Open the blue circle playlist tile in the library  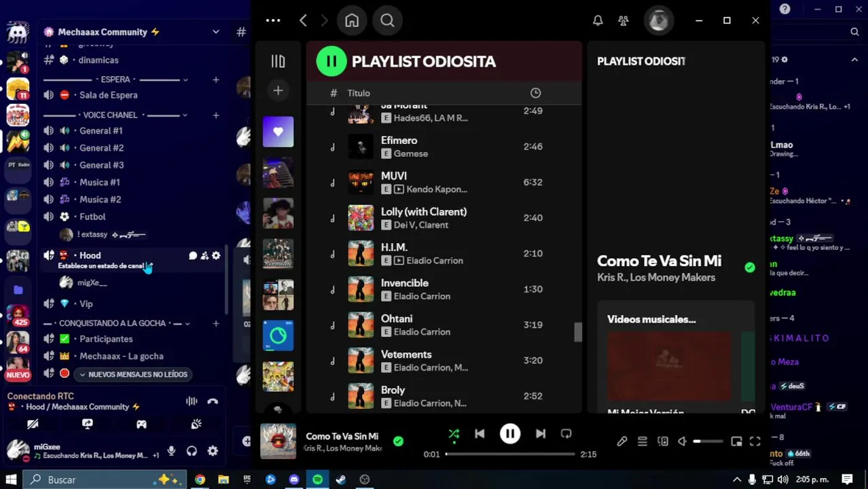278,336
